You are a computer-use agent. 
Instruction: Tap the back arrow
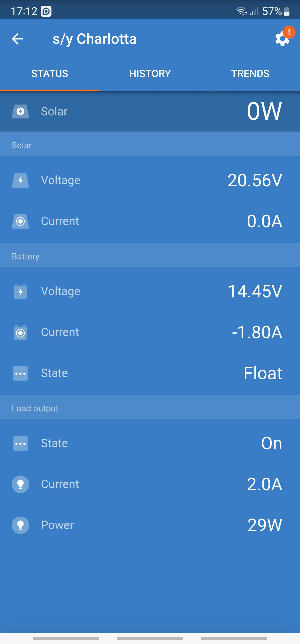(17, 39)
